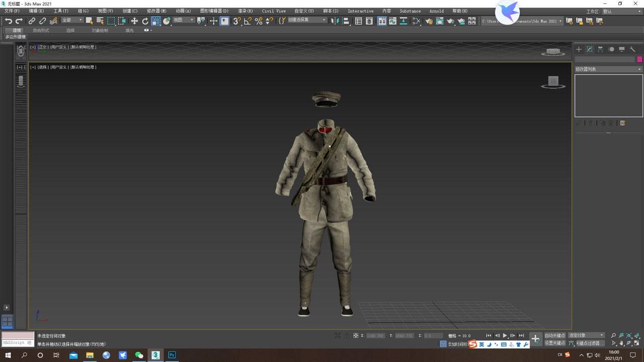Toggle Angle Snap

(248, 21)
